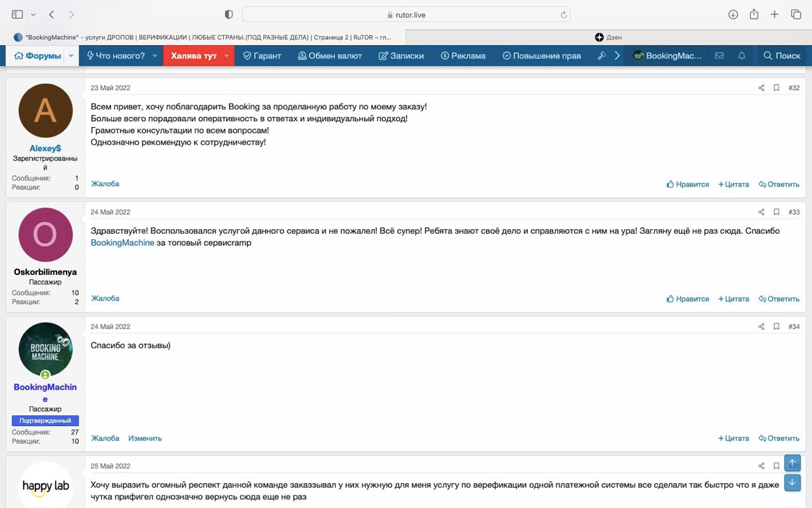Open permalink #34
The width and height of the screenshot is (812, 508).
(794, 326)
